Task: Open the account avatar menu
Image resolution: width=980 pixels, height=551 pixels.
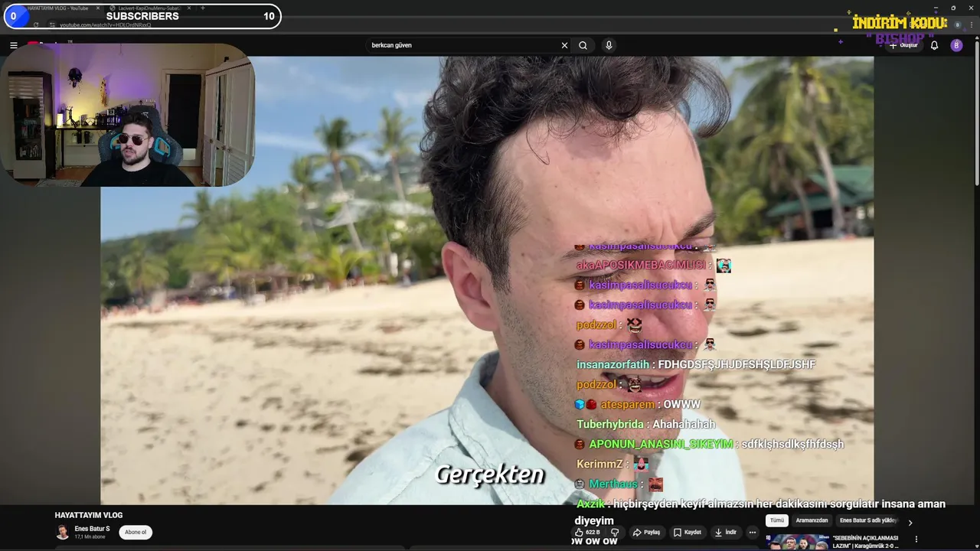Action: [956, 45]
